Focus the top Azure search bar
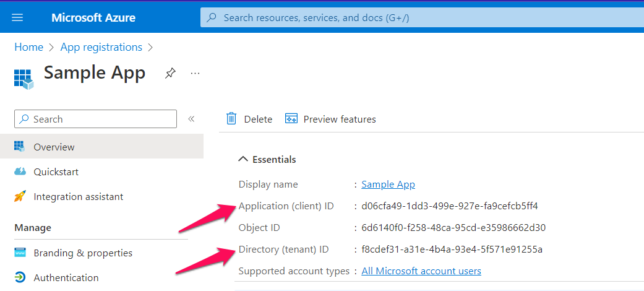 [x=421, y=17]
